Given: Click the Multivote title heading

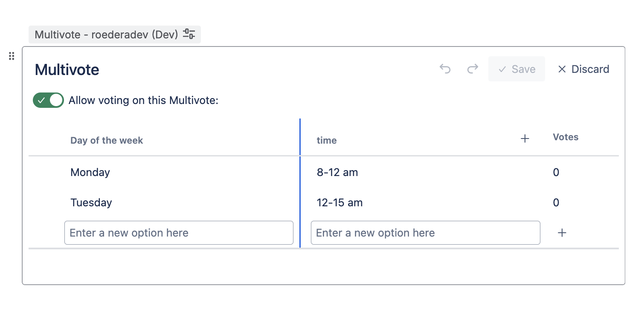Looking at the screenshot, I should pyautogui.click(x=67, y=69).
